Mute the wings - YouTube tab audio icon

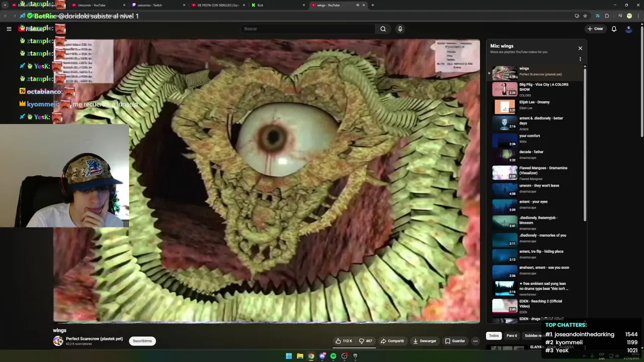pos(358,5)
